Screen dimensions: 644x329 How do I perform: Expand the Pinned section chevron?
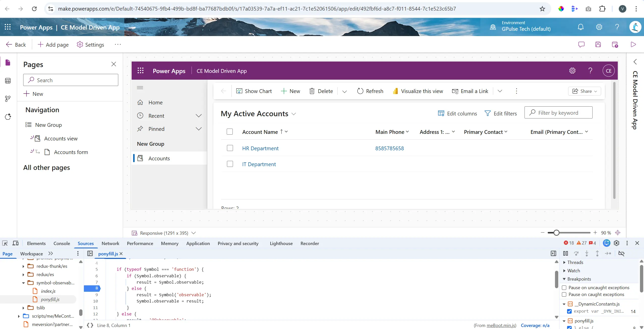coord(199,129)
